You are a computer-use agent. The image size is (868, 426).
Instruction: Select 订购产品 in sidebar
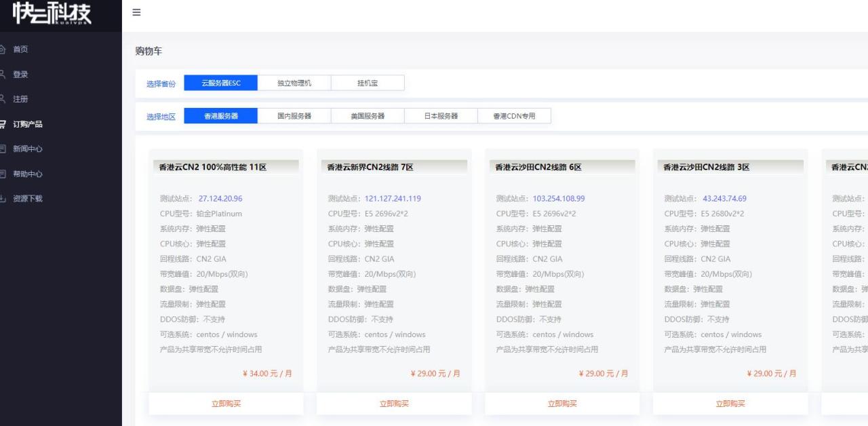point(28,124)
